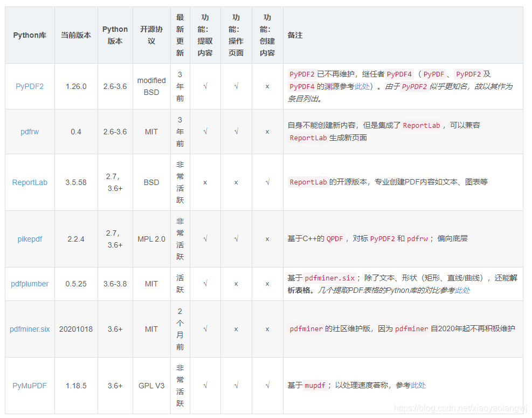
Task: Click version cell 0.4
Action: coord(76,132)
